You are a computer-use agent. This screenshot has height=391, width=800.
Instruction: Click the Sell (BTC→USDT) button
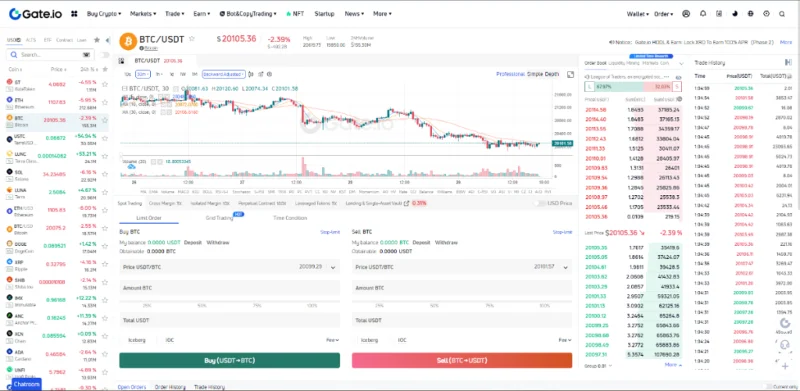[x=462, y=360]
